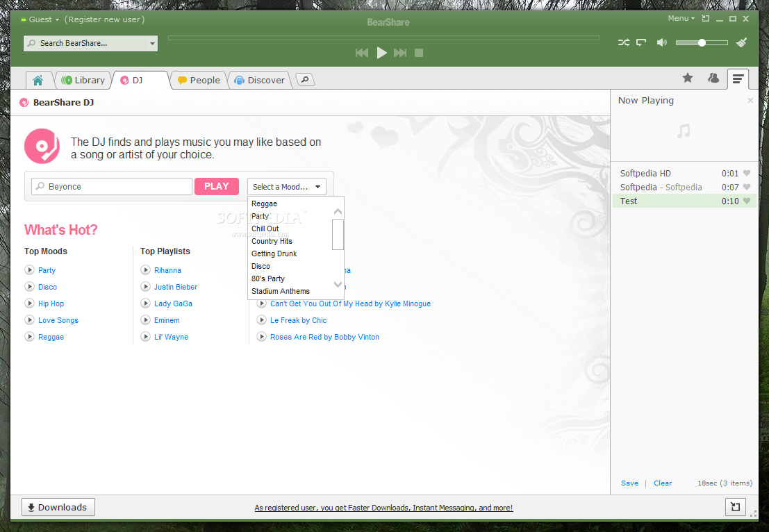Favorite the Softpedia HD track heart
This screenshot has width=769, height=532.
click(x=747, y=173)
